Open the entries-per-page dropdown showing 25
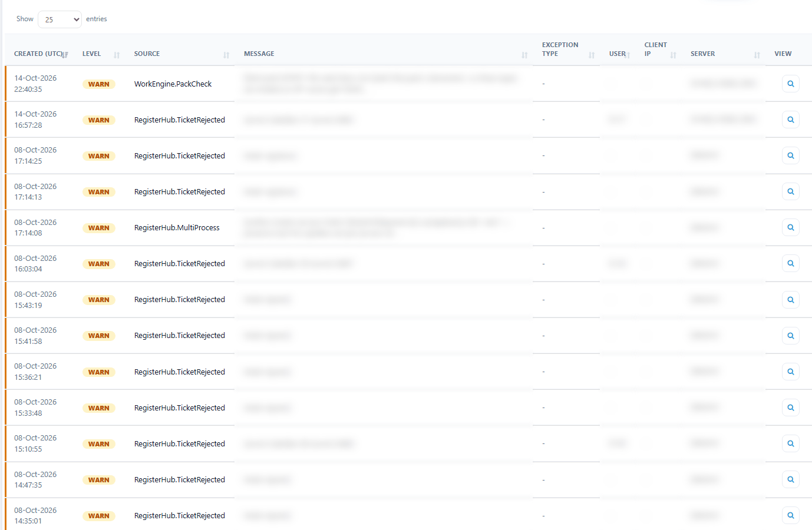The image size is (812, 530). tap(60, 19)
